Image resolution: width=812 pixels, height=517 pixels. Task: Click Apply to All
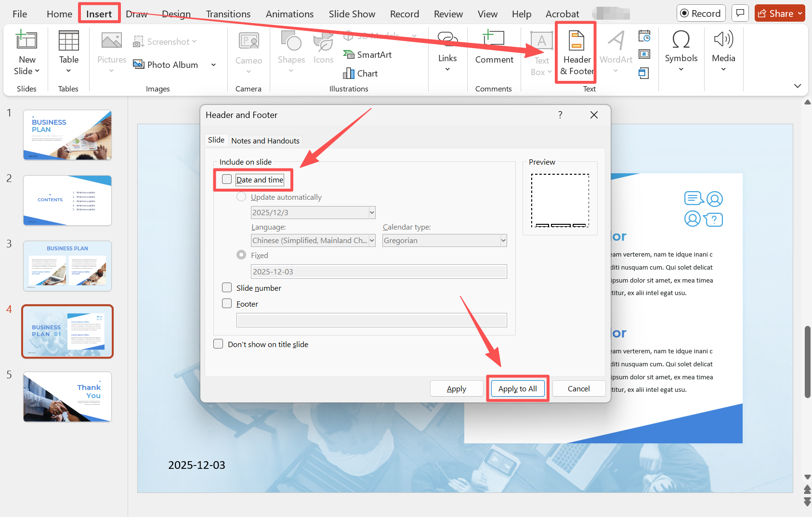518,388
